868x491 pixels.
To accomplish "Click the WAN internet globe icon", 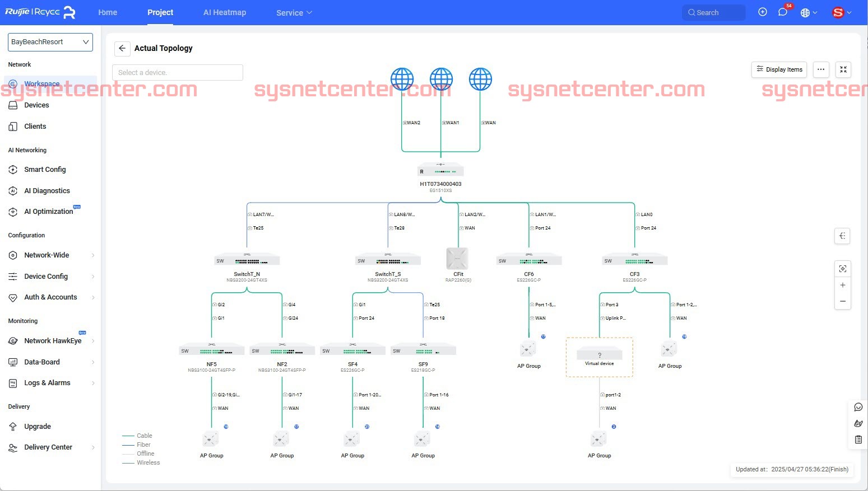I will point(480,79).
